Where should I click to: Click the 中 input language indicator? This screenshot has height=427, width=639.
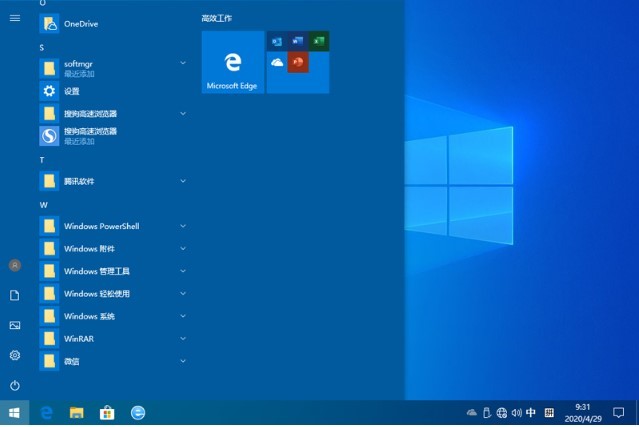[x=531, y=412]
